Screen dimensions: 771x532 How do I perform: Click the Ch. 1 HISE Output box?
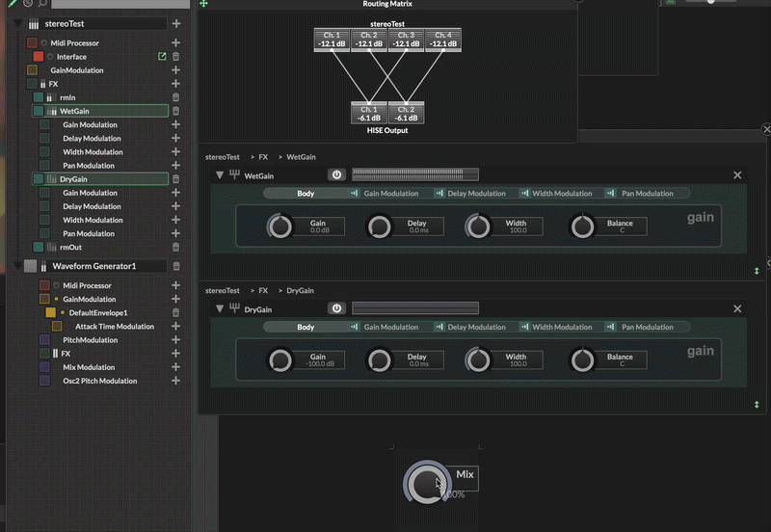[368, 114]
